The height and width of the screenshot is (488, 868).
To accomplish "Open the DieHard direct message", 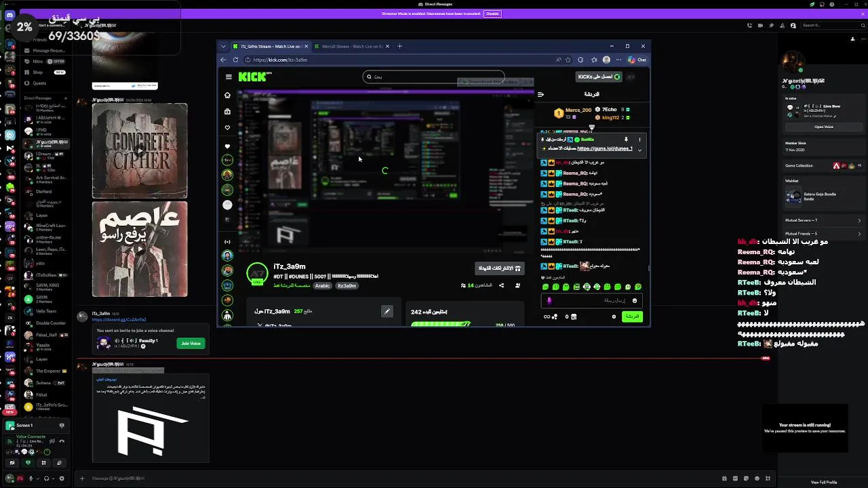I will tap(45, 192).
